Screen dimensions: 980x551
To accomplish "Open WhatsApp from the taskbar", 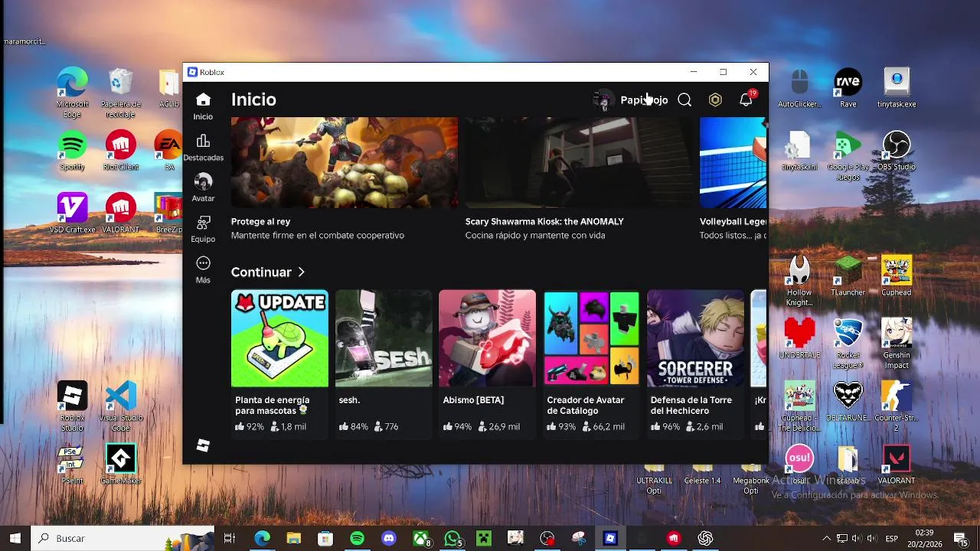I will (452, 538).
